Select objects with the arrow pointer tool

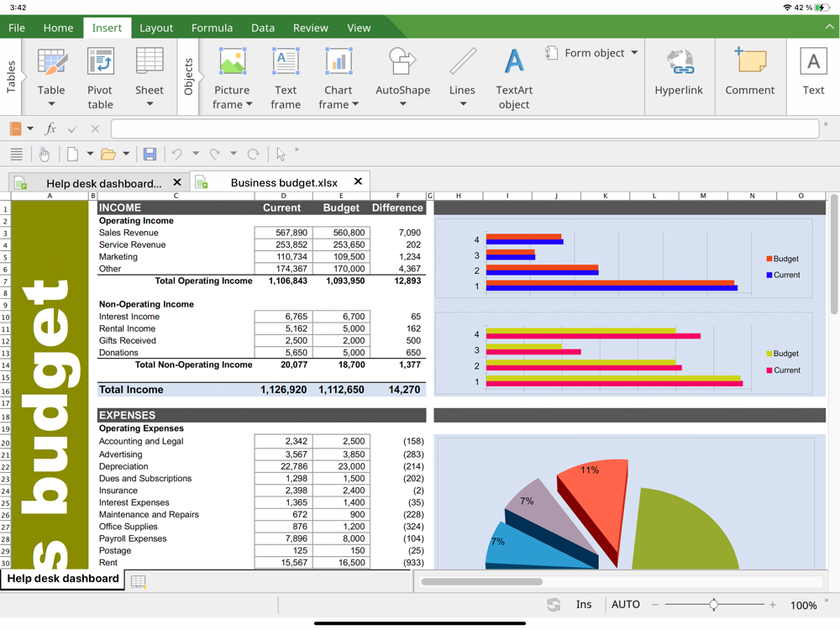pos(281,155)
